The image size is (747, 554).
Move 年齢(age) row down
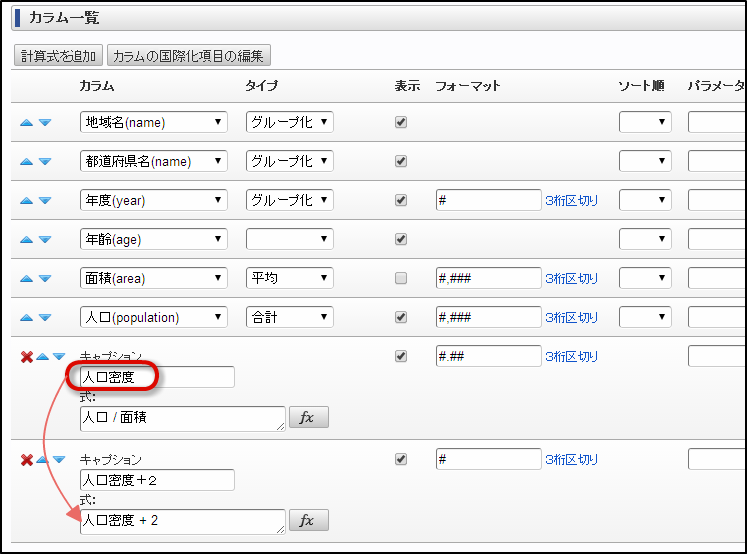click(x=45, y=240)
